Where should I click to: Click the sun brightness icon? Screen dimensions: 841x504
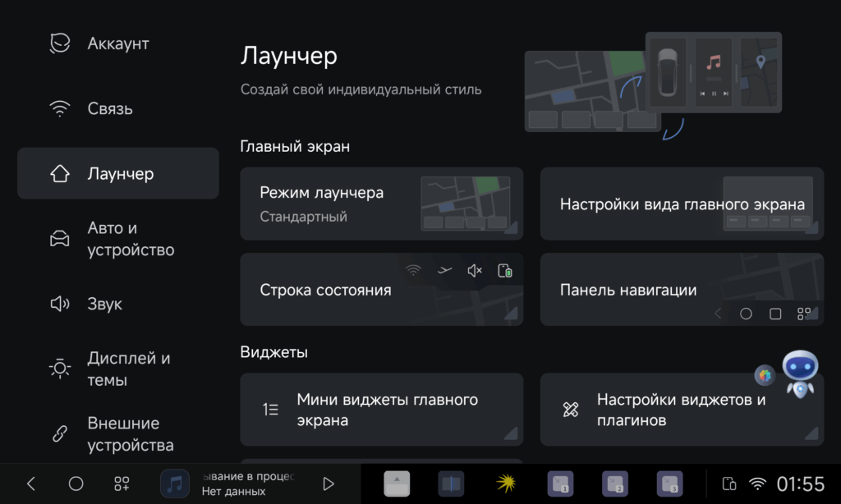click(59, 369)
